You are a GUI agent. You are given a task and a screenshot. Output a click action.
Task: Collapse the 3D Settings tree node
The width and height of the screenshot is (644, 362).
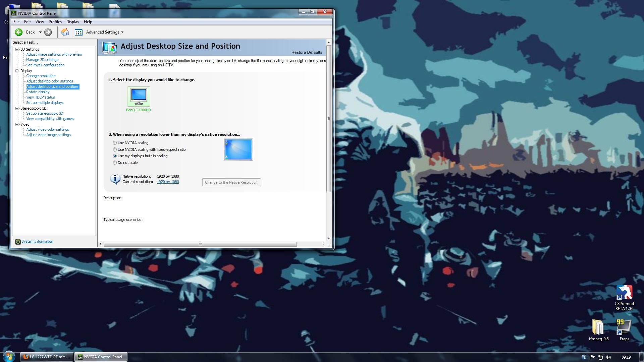(17, 49)
